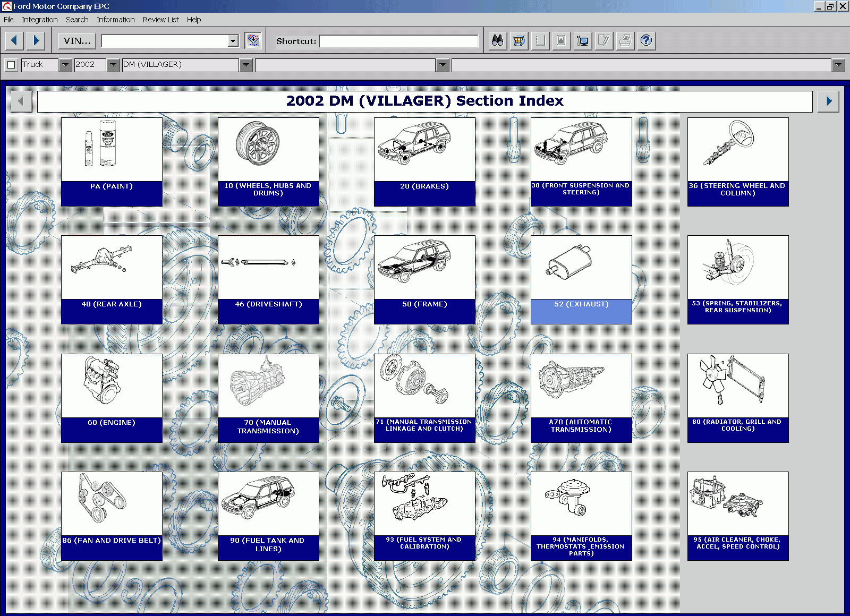Toggle the checkbox beside the Truck dropdown
This screenshot has height=616, width=850.
point(11,65)
